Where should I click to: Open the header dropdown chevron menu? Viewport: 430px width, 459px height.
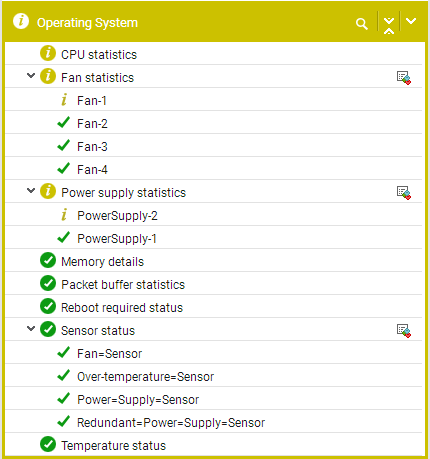click(411, 21)
